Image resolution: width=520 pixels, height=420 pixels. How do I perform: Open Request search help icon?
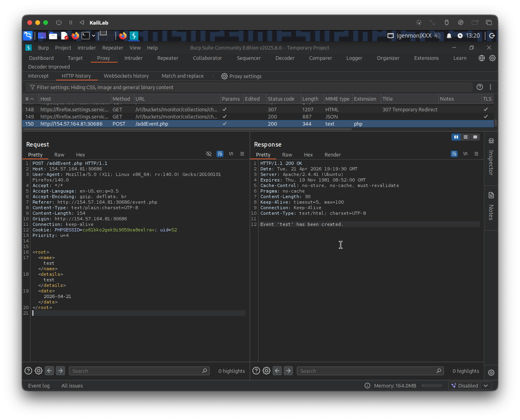tap(28, 371)
